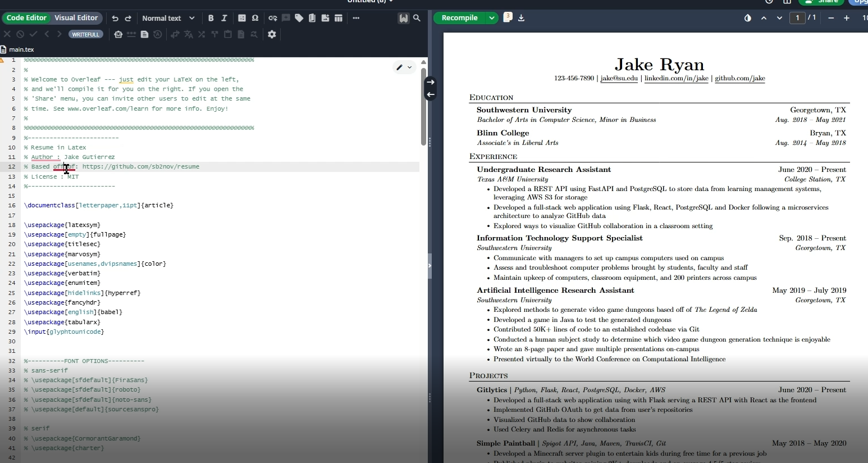Toggle the Writefull bookmark button

pos(403,18)
